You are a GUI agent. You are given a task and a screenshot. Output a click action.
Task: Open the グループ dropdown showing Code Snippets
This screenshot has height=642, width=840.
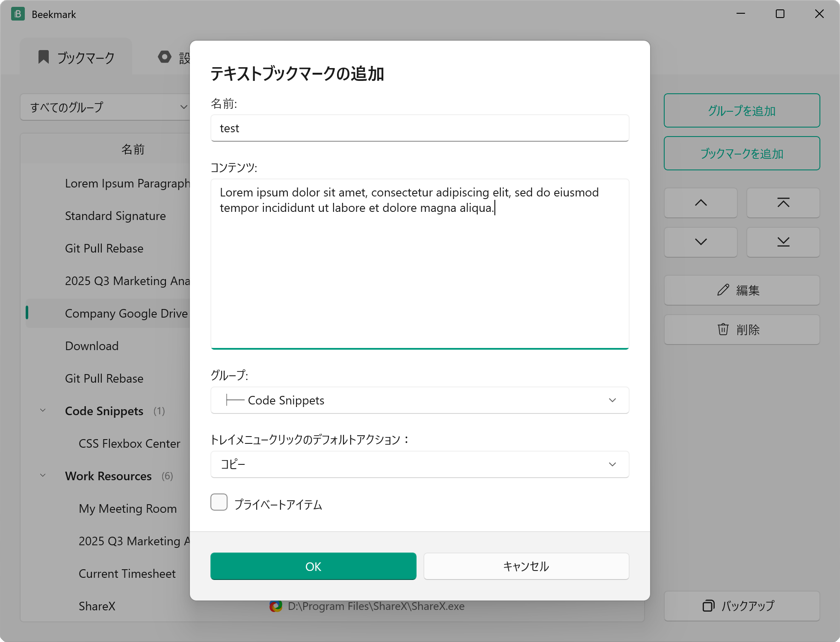420,400
